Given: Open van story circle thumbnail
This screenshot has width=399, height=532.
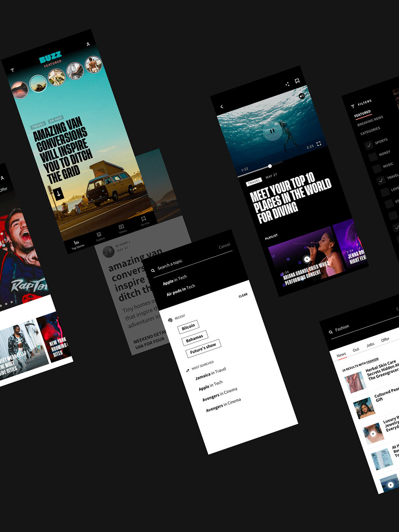Looking at the screenshot, I should point(38,84).
